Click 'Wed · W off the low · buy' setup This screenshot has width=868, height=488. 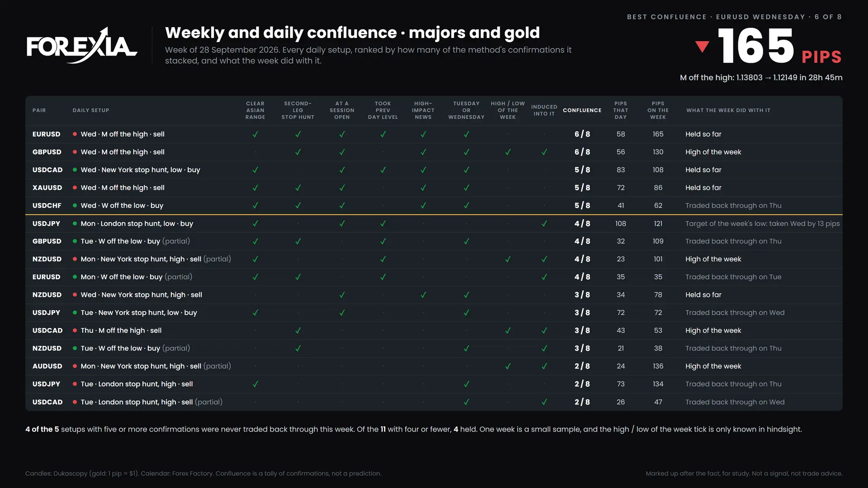coord(122,206)
